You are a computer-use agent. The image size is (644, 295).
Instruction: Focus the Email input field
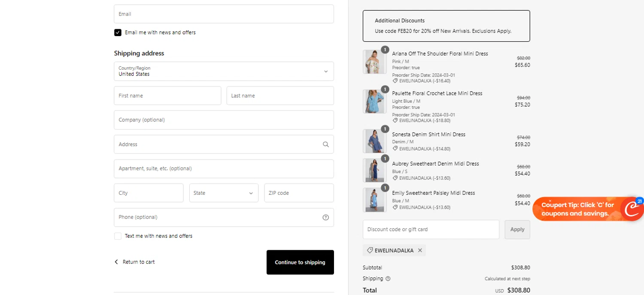tap(224, 14)
